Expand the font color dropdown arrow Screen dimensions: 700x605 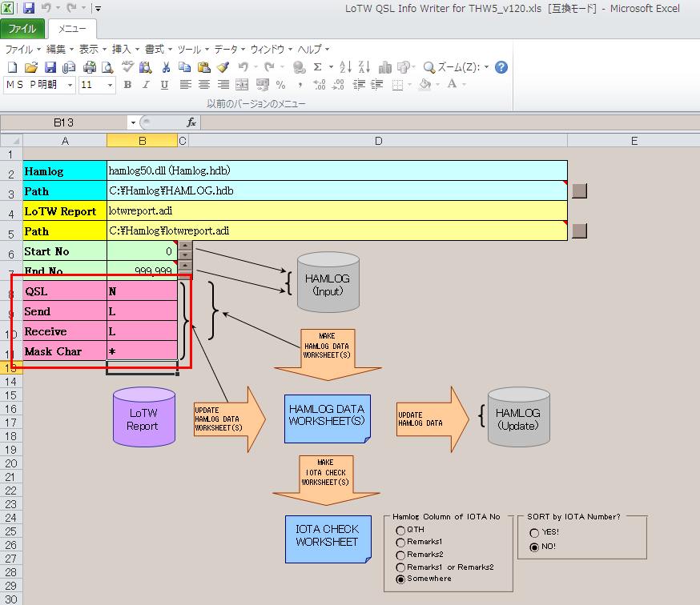pos(465,84)
